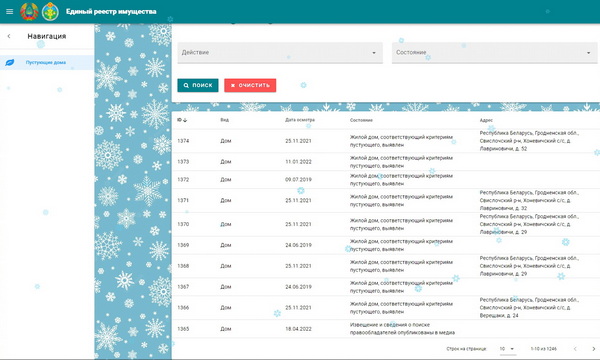
Task: Select the row with ID 1371
Action: click(386, 200)
